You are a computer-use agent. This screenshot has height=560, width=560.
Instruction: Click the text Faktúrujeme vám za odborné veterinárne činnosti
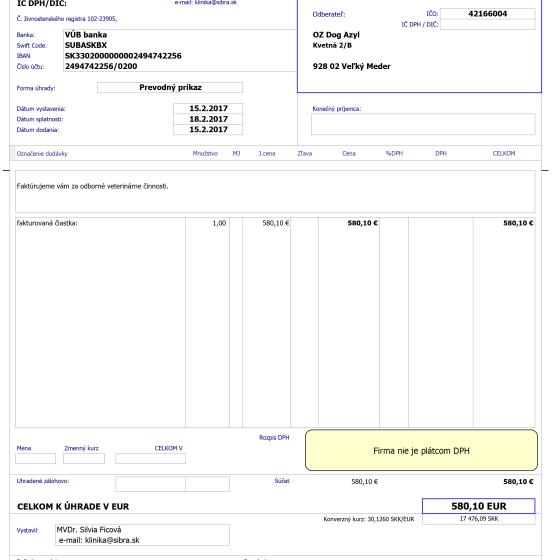tap(92, 186)
